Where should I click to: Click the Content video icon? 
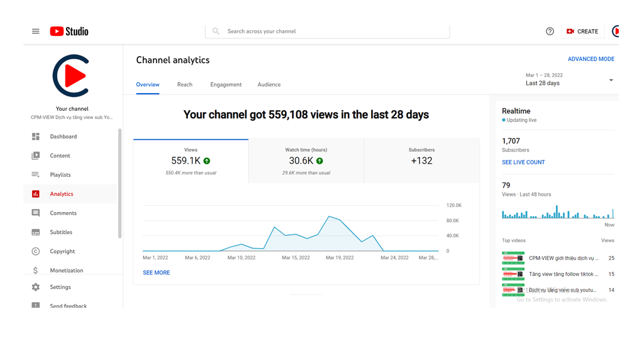coord(36,155)
